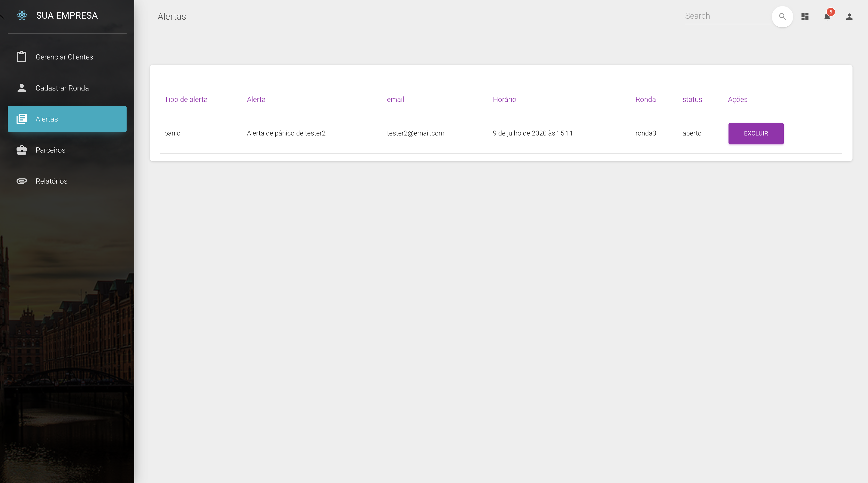Click the SUA EMPRESA brand link
Screen dimensions: 868x483
67,16
